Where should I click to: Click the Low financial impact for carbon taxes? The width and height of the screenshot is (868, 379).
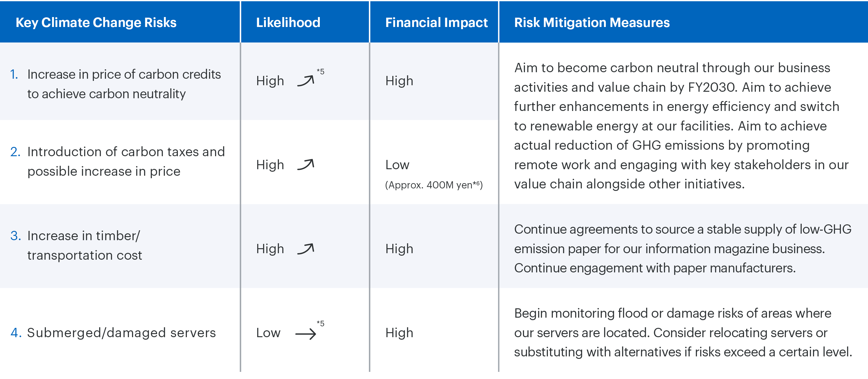tap(397, 165)
